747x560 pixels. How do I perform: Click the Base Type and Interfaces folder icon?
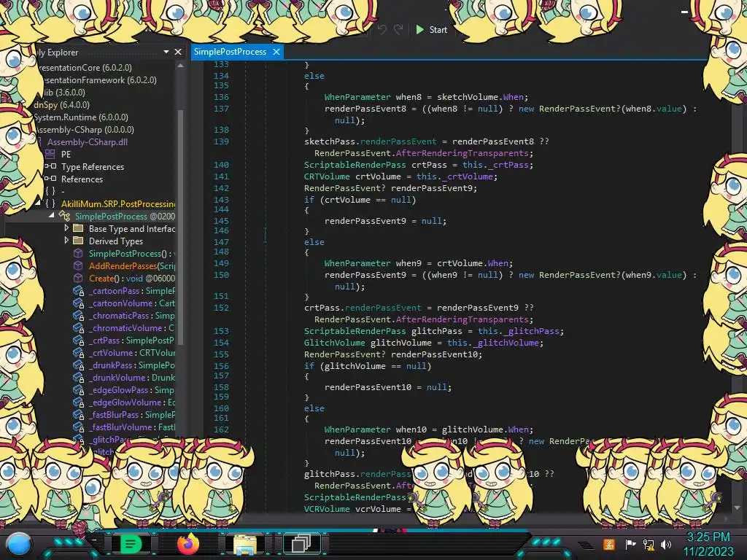point(78,228)
